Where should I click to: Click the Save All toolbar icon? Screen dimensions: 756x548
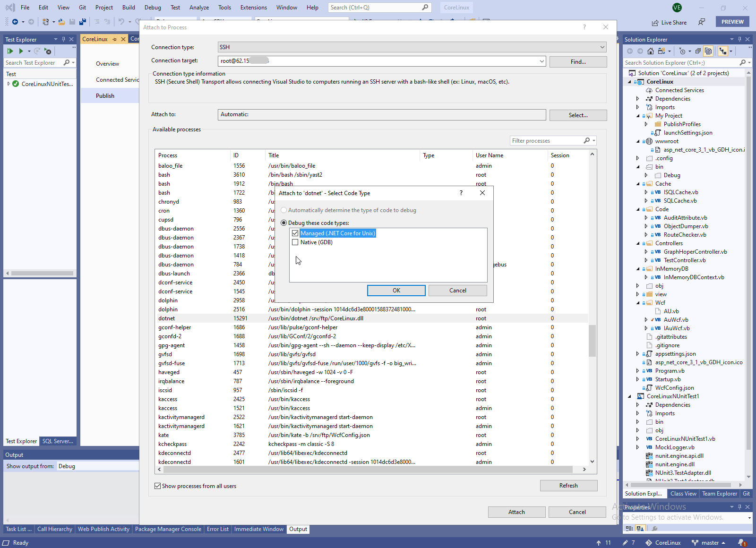coord(83,22)
